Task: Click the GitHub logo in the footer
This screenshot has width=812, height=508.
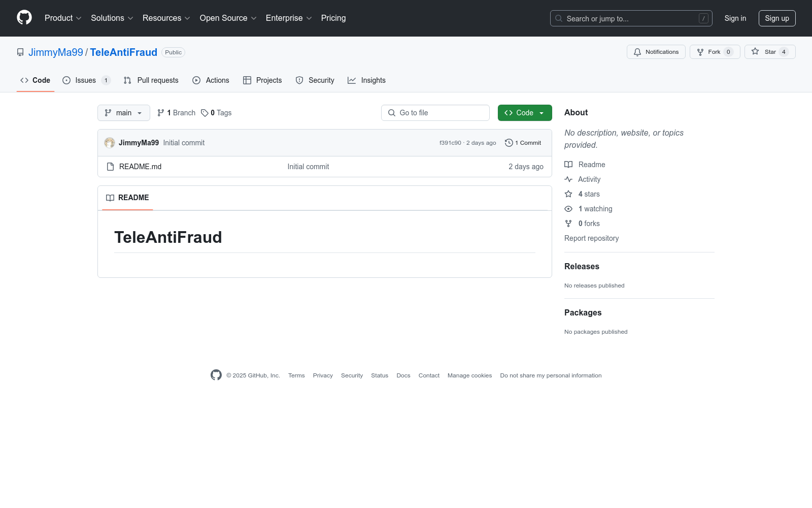Action: click(216, 375)
